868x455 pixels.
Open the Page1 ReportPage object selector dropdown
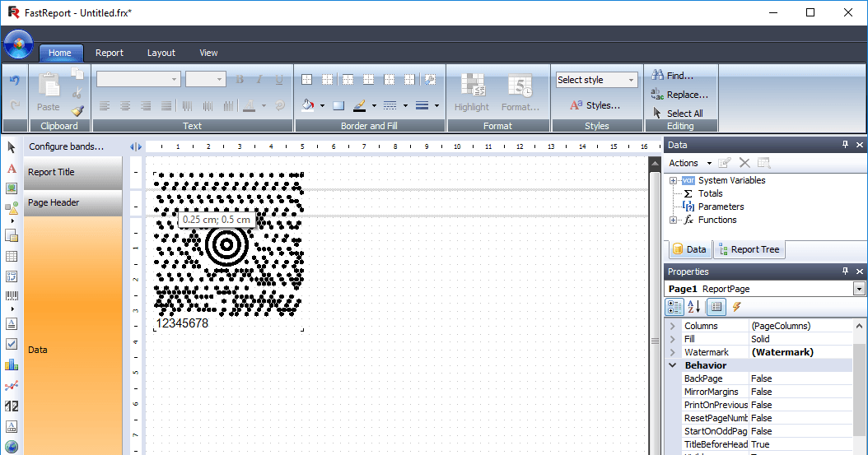859,289
